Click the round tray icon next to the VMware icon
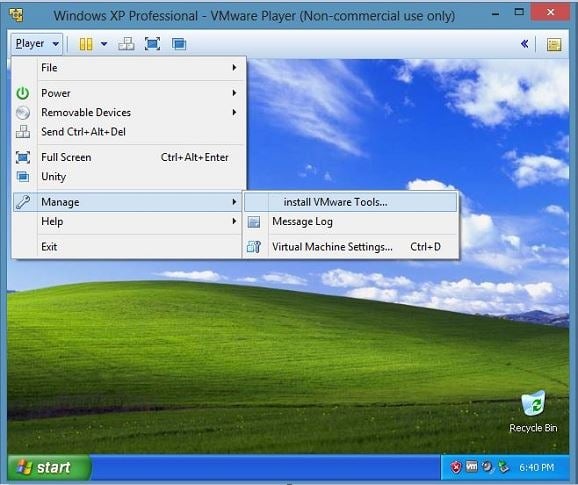 click(487, 467)
